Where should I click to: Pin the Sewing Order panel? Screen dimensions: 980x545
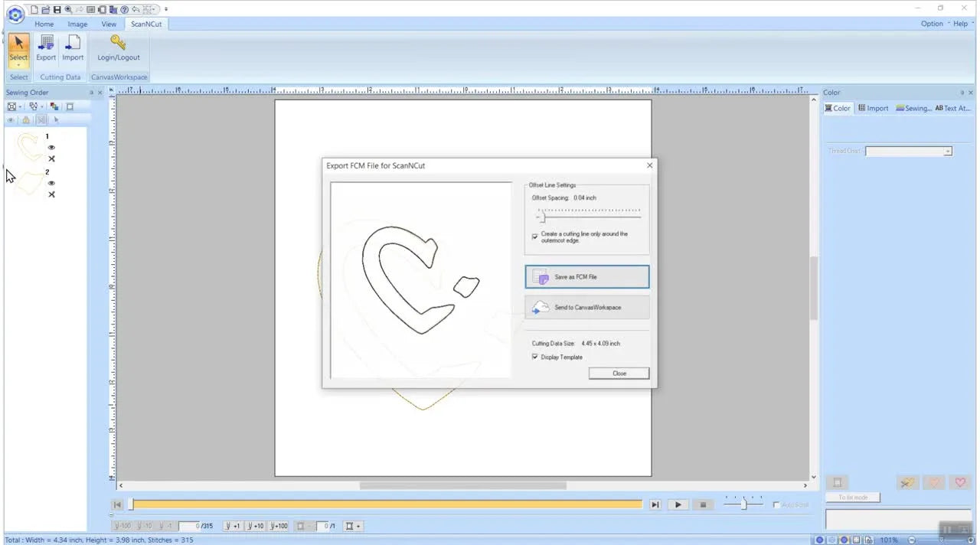(x=91, y=93)
